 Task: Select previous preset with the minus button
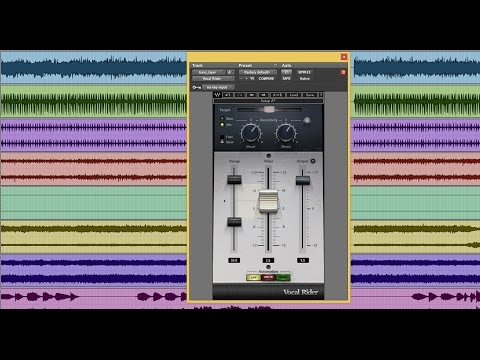pyautogui.click(x=241, y=78)
